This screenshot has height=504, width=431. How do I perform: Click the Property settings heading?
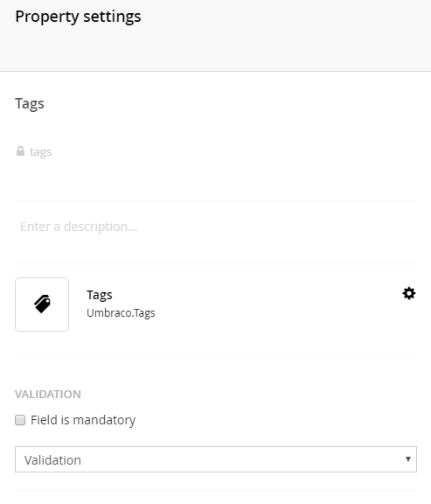pyautogui.click(x=78, y=17)
